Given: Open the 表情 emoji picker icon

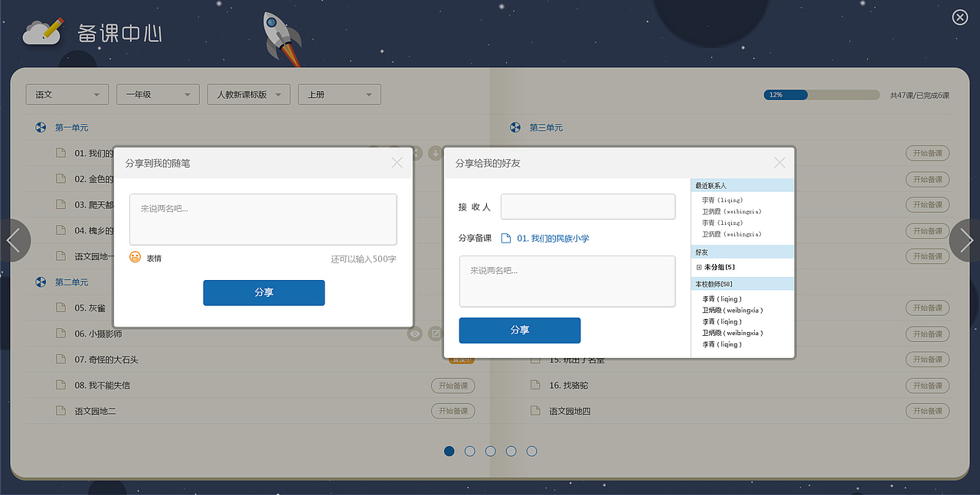Looking at the screenshot, I should (136, 257).
